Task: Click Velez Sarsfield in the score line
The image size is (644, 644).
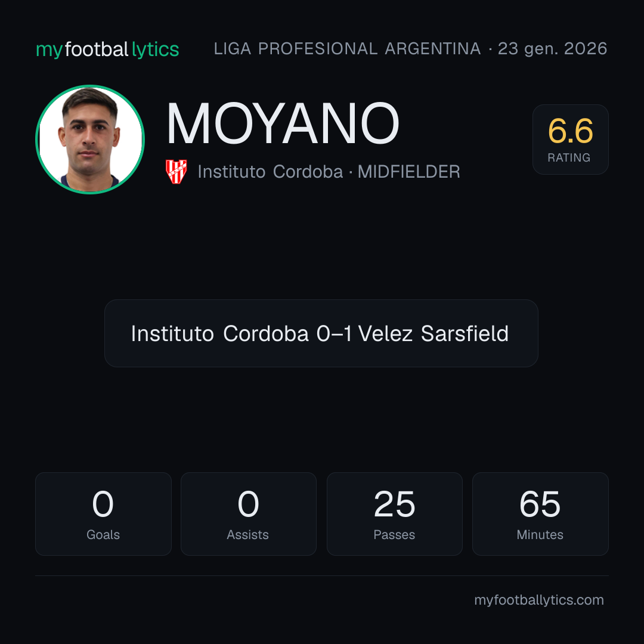Action: [434, 333]
